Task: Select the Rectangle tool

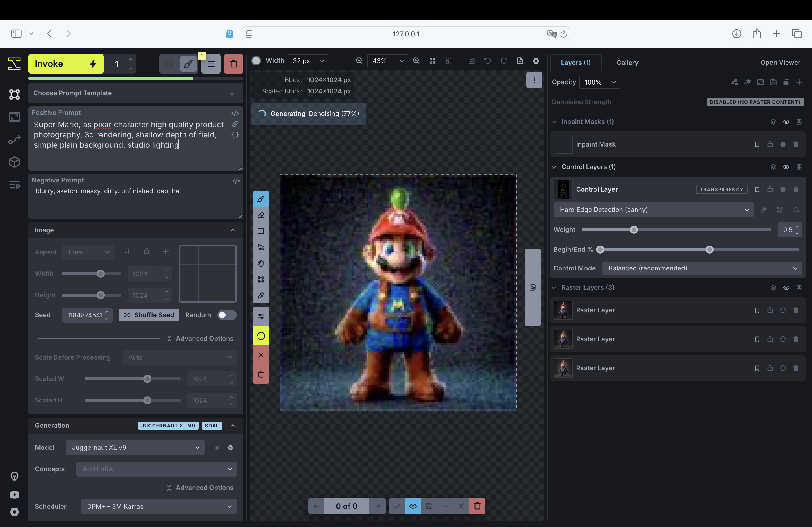Action: (261, 231)
